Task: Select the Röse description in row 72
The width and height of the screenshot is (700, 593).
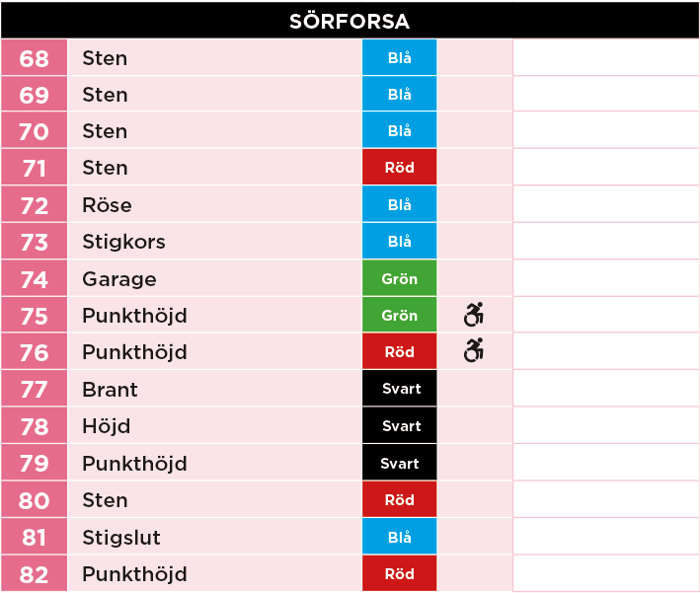Action: [x=108, y=205]
